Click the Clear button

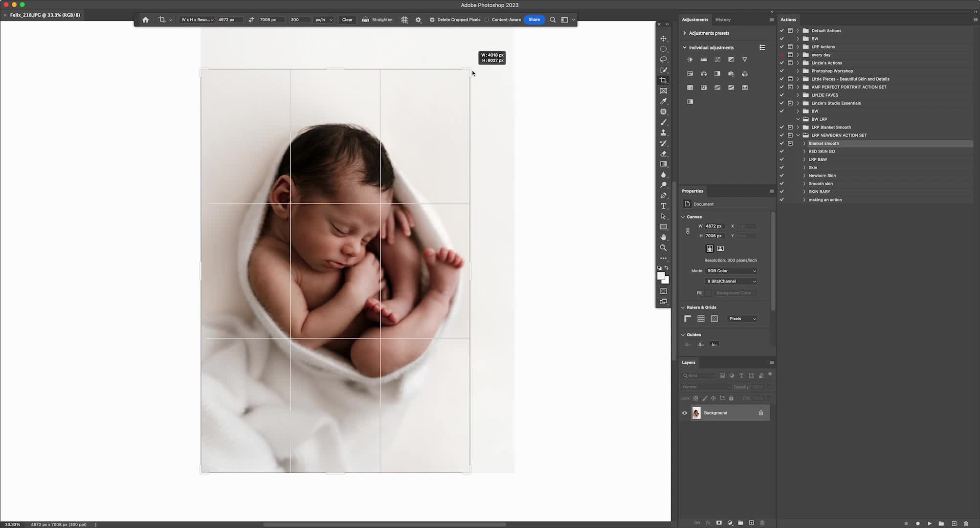[347, 20]
